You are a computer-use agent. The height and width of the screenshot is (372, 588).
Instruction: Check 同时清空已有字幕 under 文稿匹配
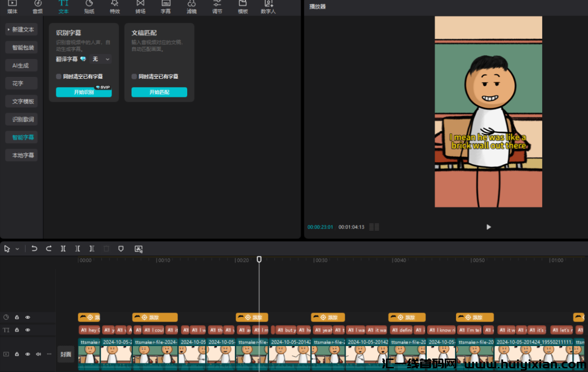pos(134,76)
